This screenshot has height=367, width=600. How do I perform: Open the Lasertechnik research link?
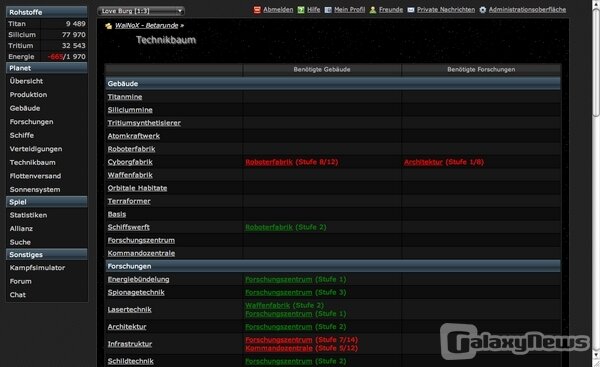coord(130,310)
